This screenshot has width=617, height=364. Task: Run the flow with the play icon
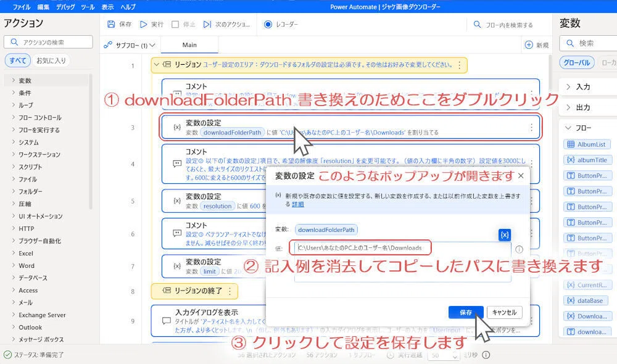pos(144,25)
